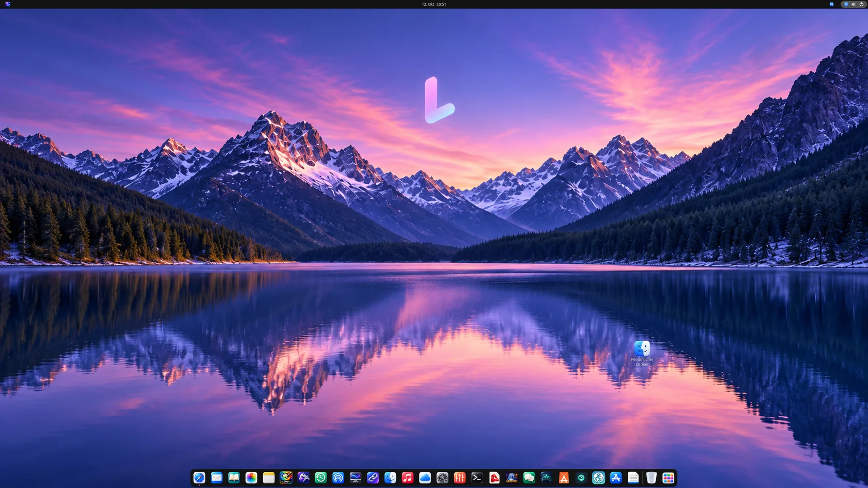This screenshot has height=488, width=868.
Task: Open the monitor display app in dock
Action: (355, 478)
